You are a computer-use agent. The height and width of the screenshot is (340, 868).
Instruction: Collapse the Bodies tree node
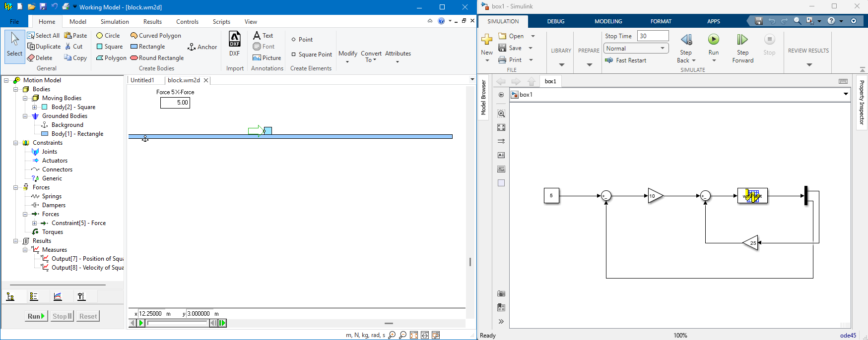[16, 89]
